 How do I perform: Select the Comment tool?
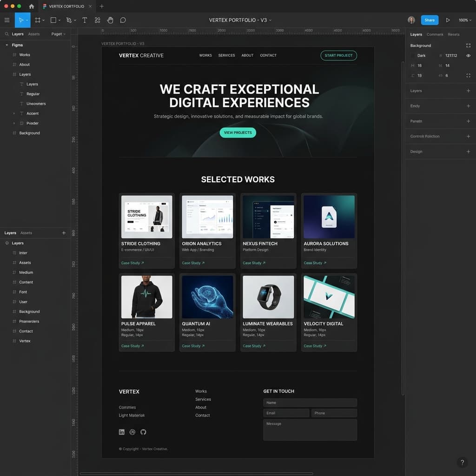pos(123,20)
